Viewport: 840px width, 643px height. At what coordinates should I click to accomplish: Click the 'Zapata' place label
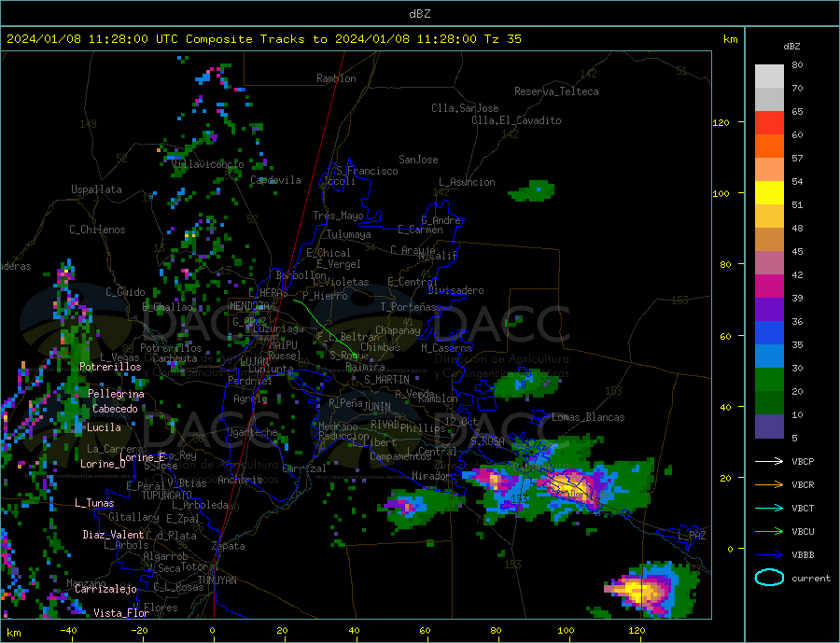click(x=229, y=546)
